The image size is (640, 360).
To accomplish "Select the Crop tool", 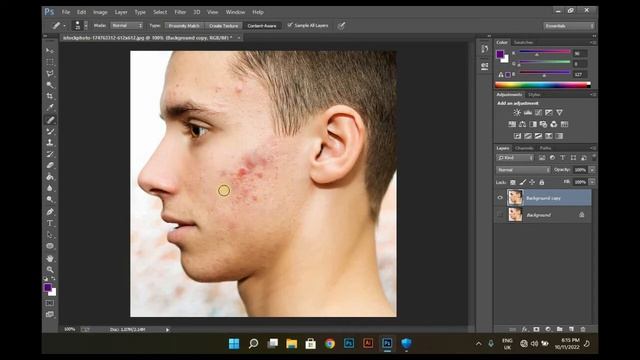I will pos(50,96).
